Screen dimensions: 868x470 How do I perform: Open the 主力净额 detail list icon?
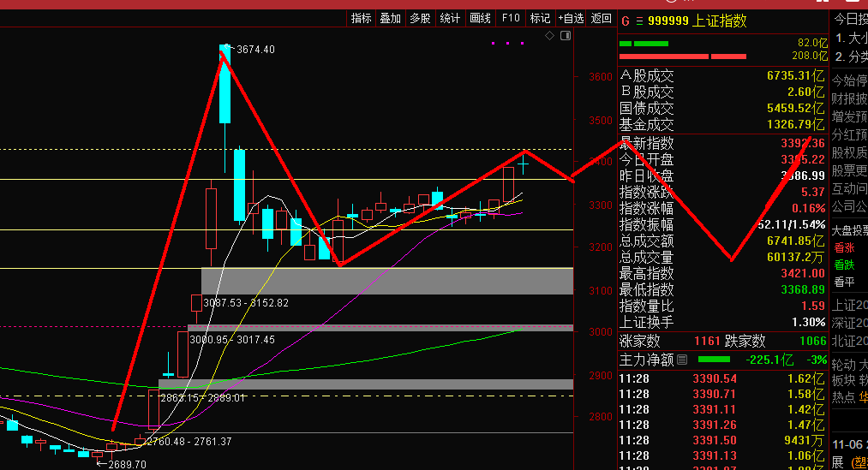[x=682, y=359]
